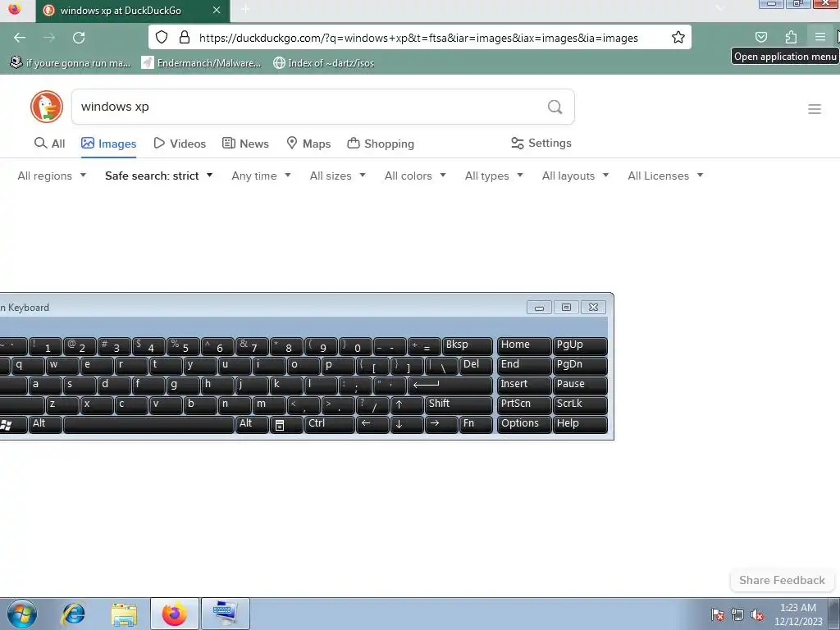
Task: Expand the All Licenses filter
Action: pos(665,176)
